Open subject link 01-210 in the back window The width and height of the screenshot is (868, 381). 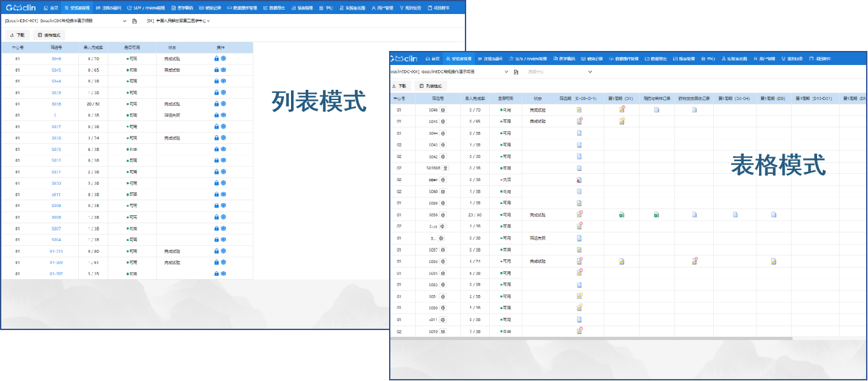coord(56,252)
